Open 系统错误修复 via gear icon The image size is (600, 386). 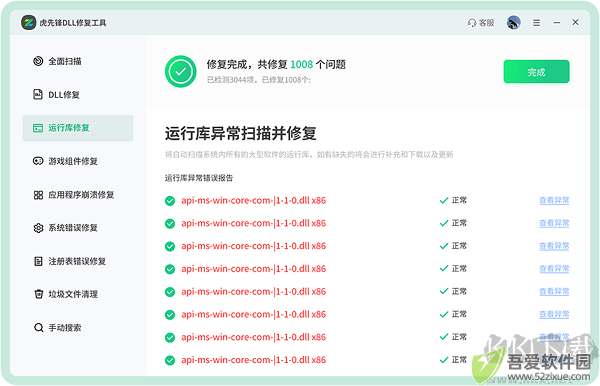coord(38,228)
